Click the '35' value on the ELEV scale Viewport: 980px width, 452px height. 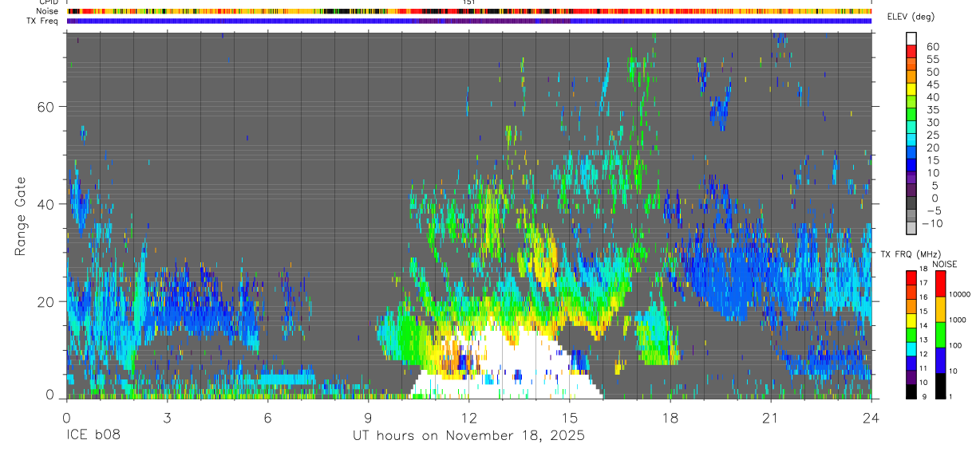pyautogui.click(x=933, y=110)
